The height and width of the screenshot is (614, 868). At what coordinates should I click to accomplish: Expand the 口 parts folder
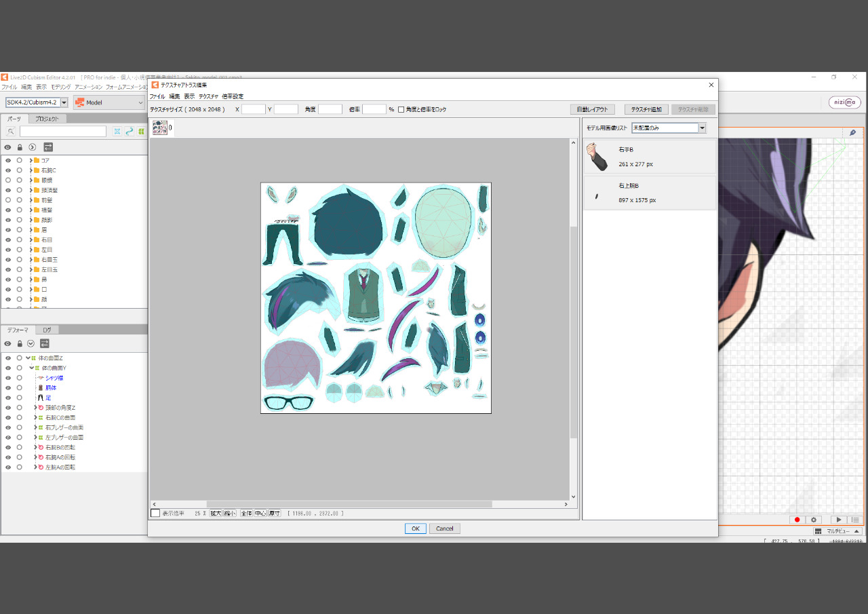click(x=31, y=290)
